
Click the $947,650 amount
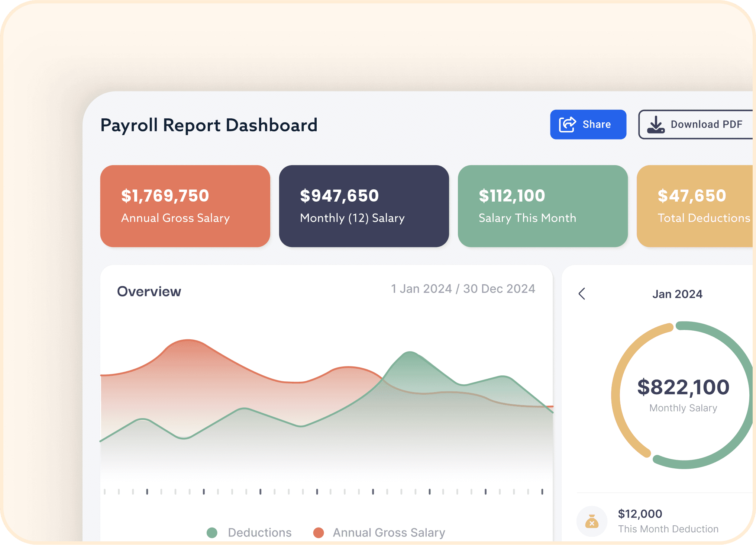click(339, 196)
